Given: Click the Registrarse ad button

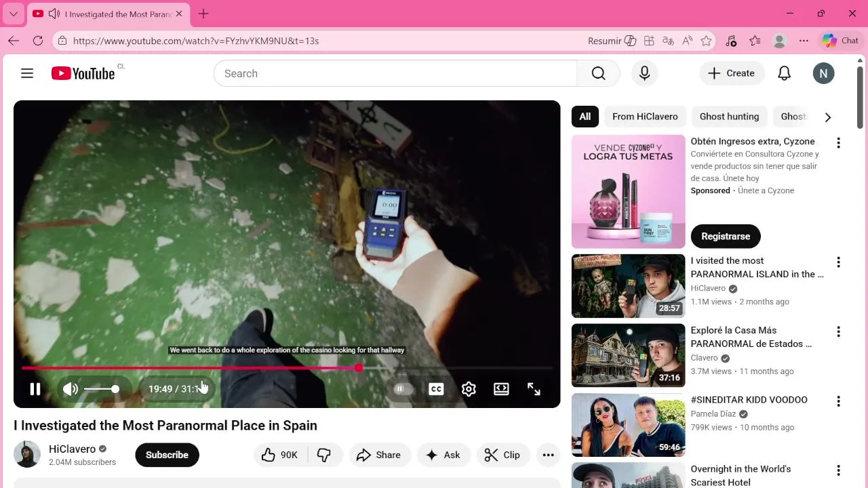Looking at the screenshot, I should click(x=726, y=236).
